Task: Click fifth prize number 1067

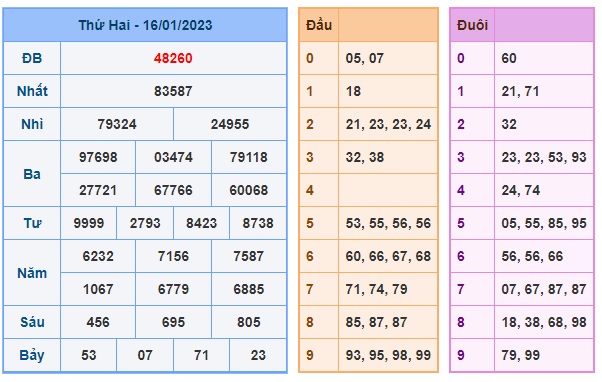Action: [x=98, y=289]
